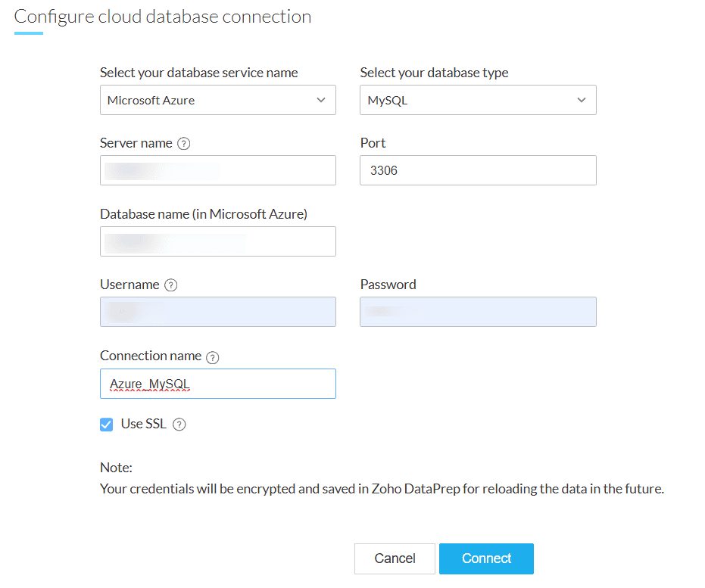Show help for the Use SSL option
The height and width of the screenshot is (588, 705).
click(x=179, y=425)
